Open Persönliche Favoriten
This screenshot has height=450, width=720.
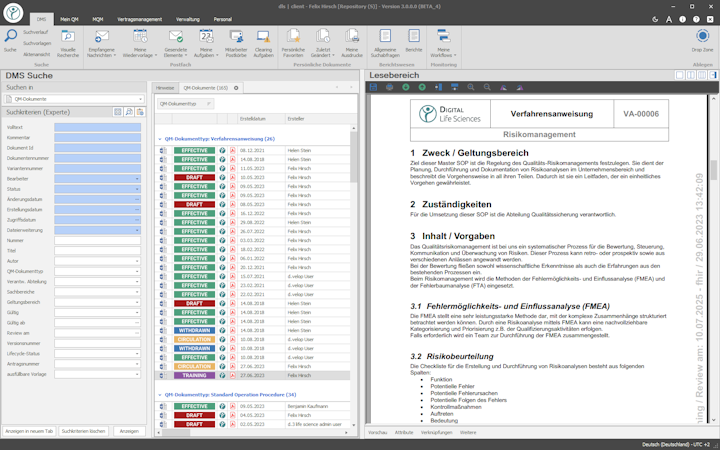coord(293,44)
